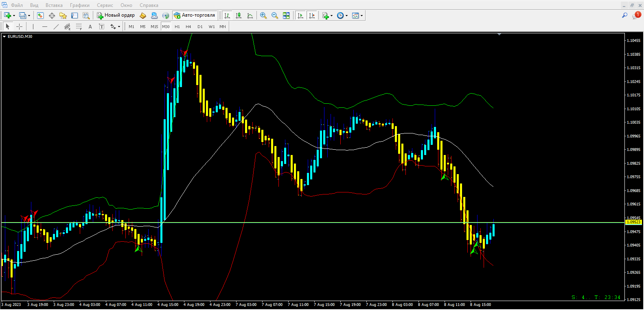Open the new chart dropdown arrow
Viewport: 644px width, 310px height.
pos(14,16)
